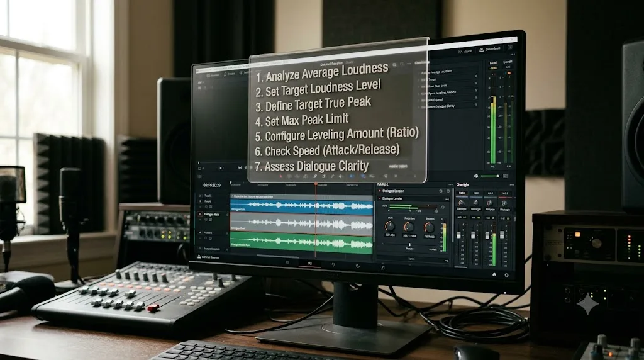The width and height of the screenshot is (644, 360).
Task: Click the value field under the left leveler knob
Action: pyautogui.click(x=390, y=235)
